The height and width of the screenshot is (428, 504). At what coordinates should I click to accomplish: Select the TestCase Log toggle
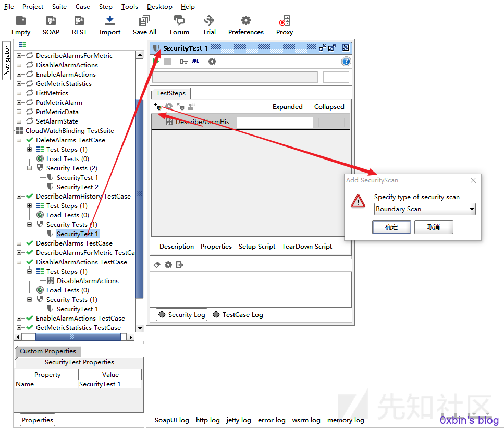[x=238, y=315]
